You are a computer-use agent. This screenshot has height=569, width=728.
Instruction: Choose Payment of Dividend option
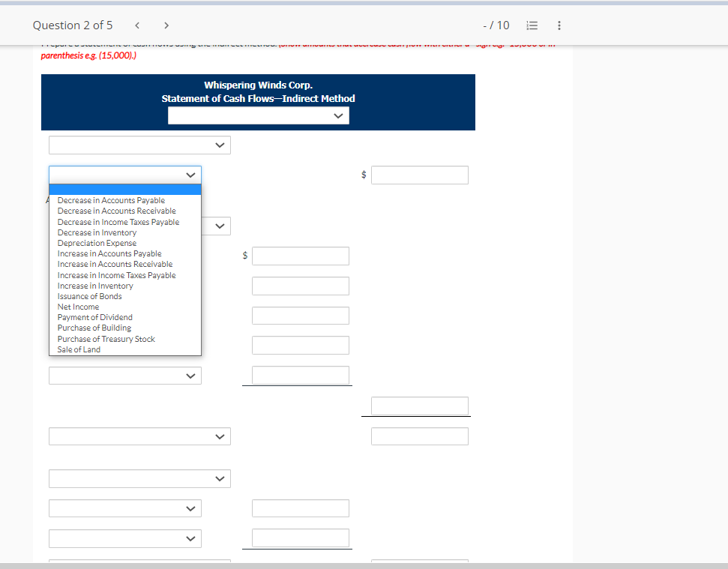click(95, 317)
